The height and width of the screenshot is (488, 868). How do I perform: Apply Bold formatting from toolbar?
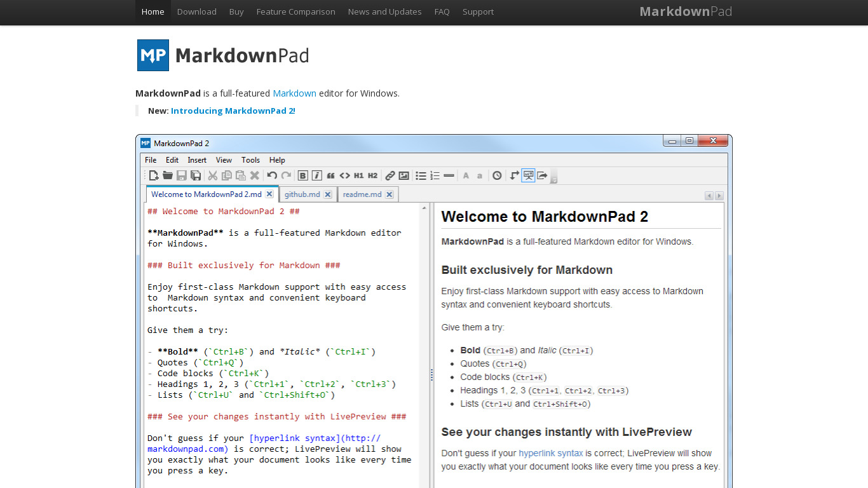tap(303, 175)
